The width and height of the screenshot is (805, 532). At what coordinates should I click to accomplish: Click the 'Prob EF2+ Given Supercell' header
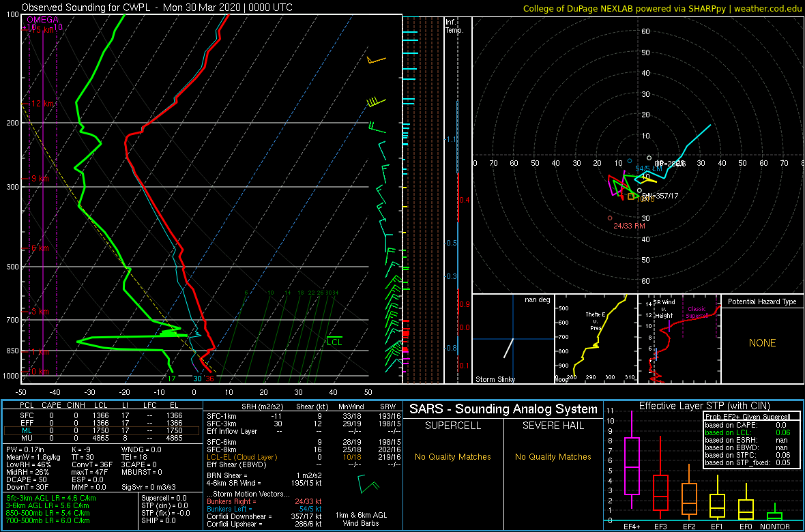click(x=748, y=417)
